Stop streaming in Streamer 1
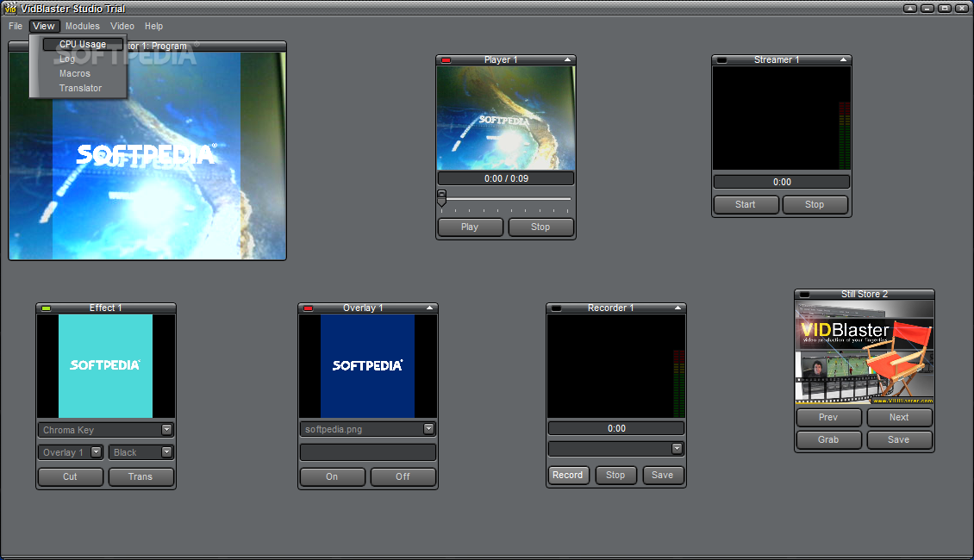This screenshot has height=560, width=974. point(815,205)
